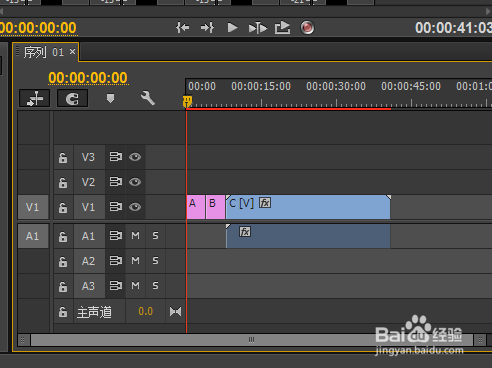This screenshot has width=492, height=368.
Task: Click program monitor timecode 00:00:00:00
Action: coord(38,28)
